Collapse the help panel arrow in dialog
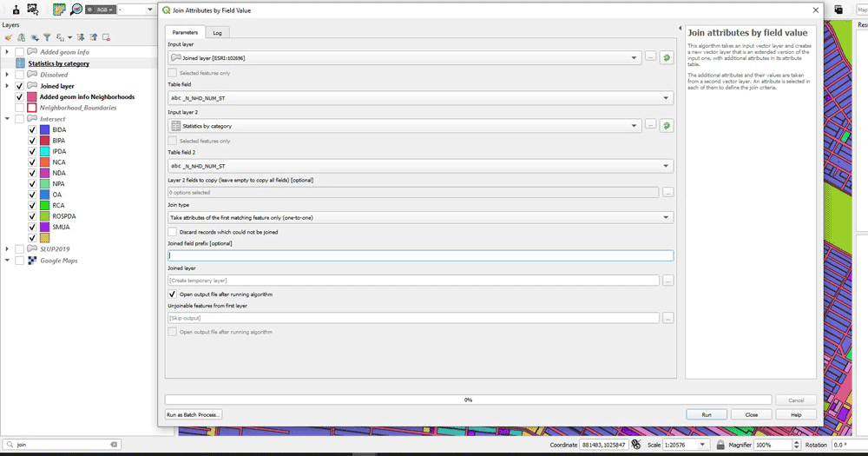The width and height of the screenshot is (868, 456). coord(680,29)
